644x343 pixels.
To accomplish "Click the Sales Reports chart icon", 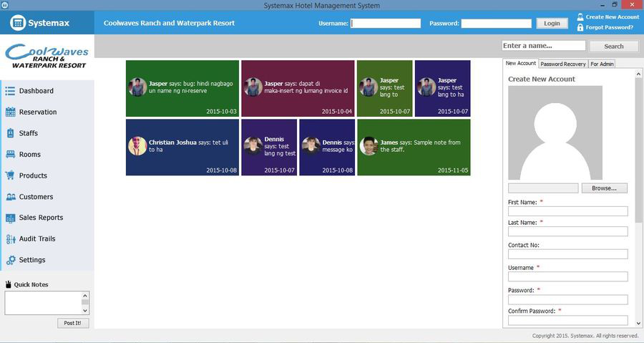I will tap(10, 218).
